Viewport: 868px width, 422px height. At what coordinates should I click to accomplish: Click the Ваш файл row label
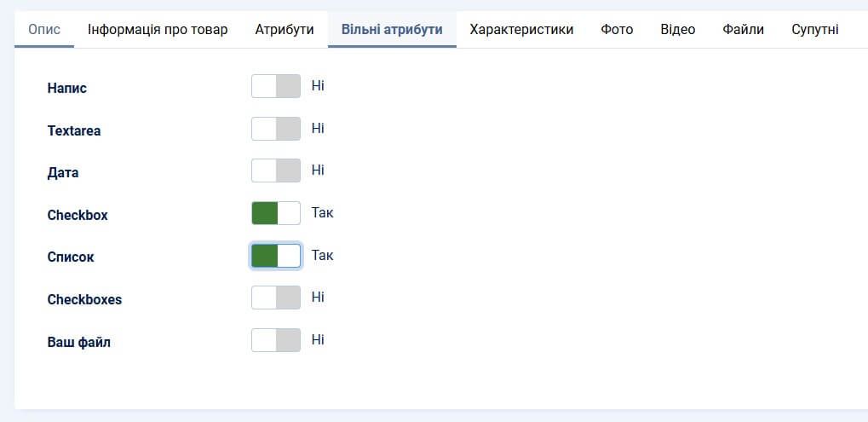tap(79, 343)
